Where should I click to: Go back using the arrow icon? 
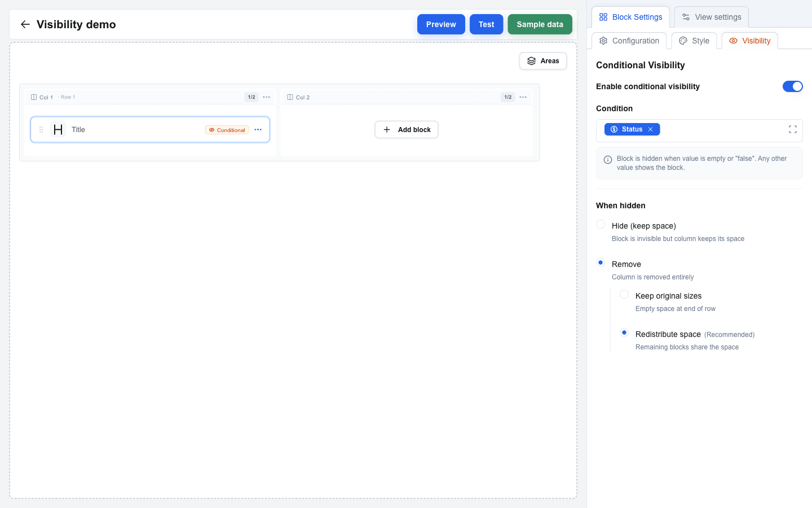pos(25,24)
